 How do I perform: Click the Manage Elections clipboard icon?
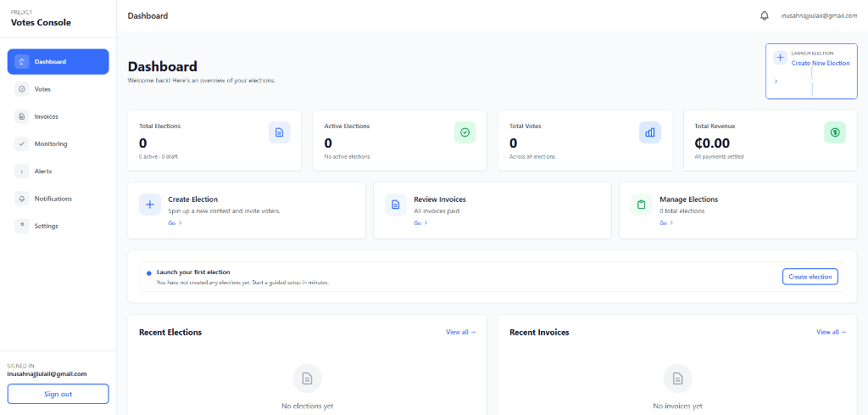tap(642, 205)
